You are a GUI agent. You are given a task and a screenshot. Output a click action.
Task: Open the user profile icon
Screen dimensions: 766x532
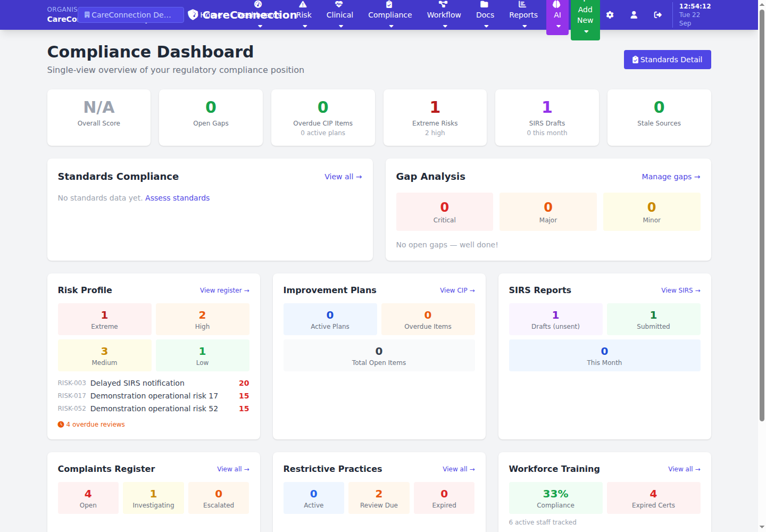pyautogui.click(x=634, y=15)
